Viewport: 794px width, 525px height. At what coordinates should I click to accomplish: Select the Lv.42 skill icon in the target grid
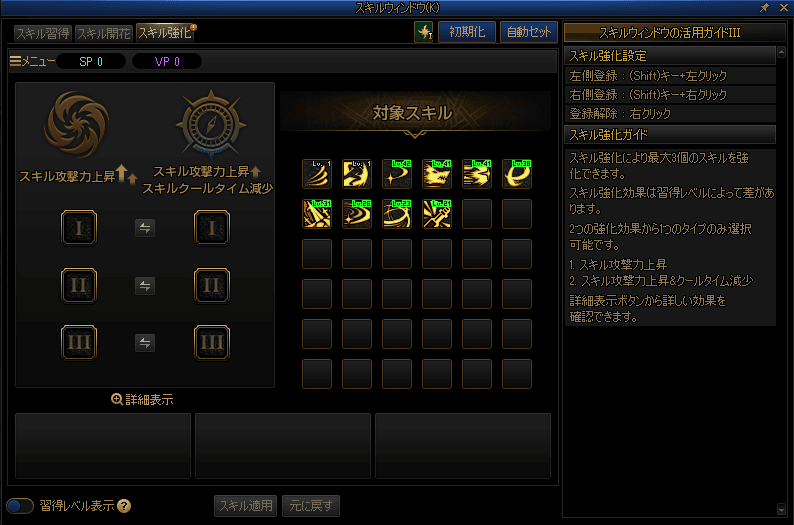point(397,174)
